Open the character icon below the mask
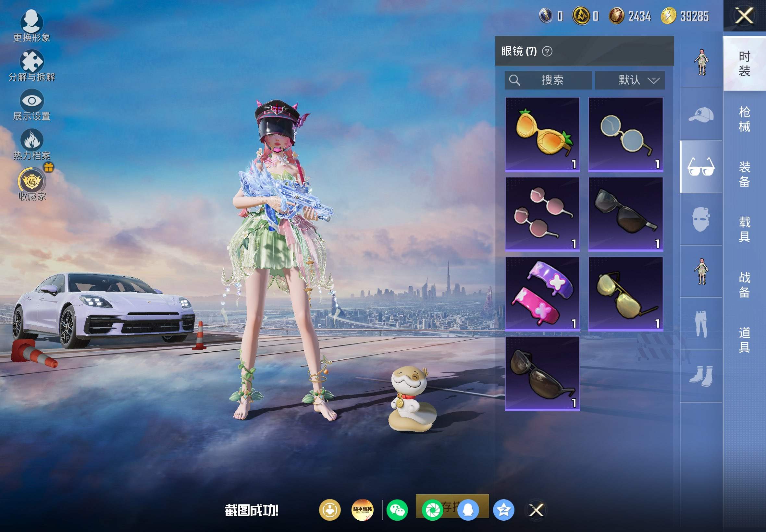 (701, 272)
